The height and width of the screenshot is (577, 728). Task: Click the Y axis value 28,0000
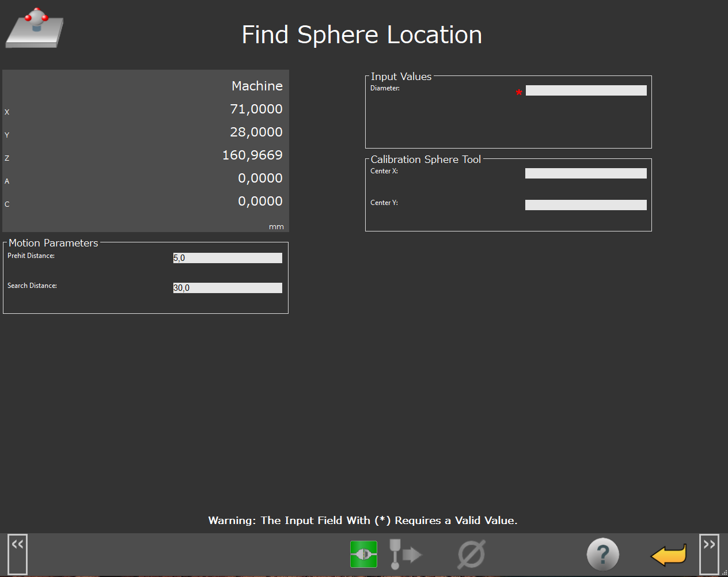[256, 132]
